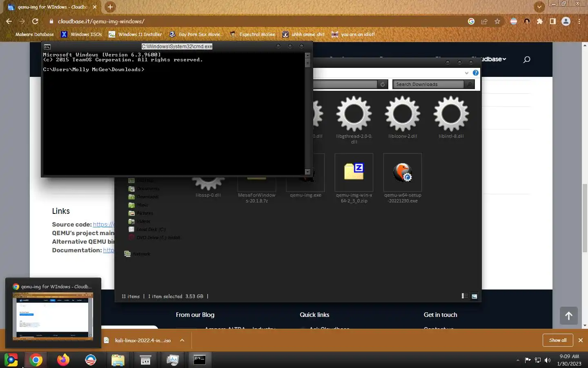Click the website search magnifier icon
588x368 pixels.
click(527, 59)
